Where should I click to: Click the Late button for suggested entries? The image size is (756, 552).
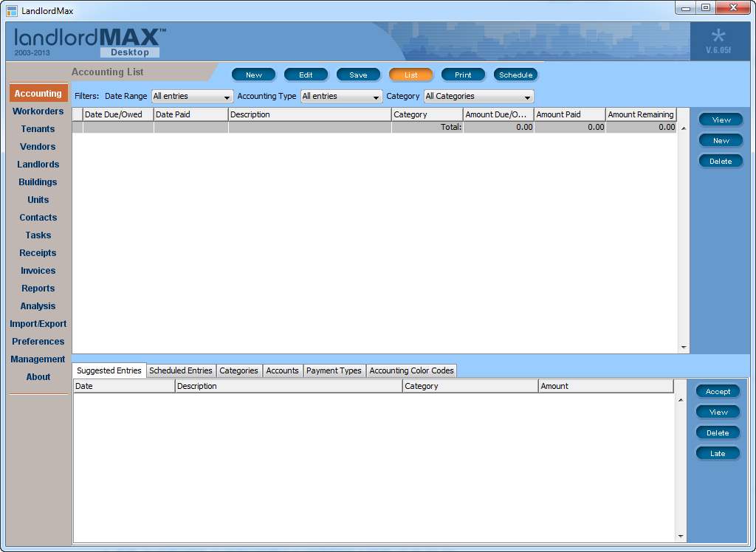click(x=718, y=454)
